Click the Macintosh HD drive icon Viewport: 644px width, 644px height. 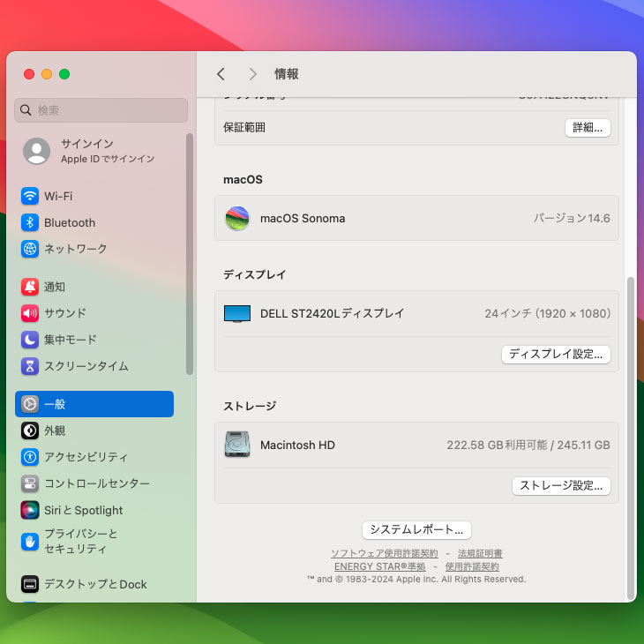[x=237, y=445]
